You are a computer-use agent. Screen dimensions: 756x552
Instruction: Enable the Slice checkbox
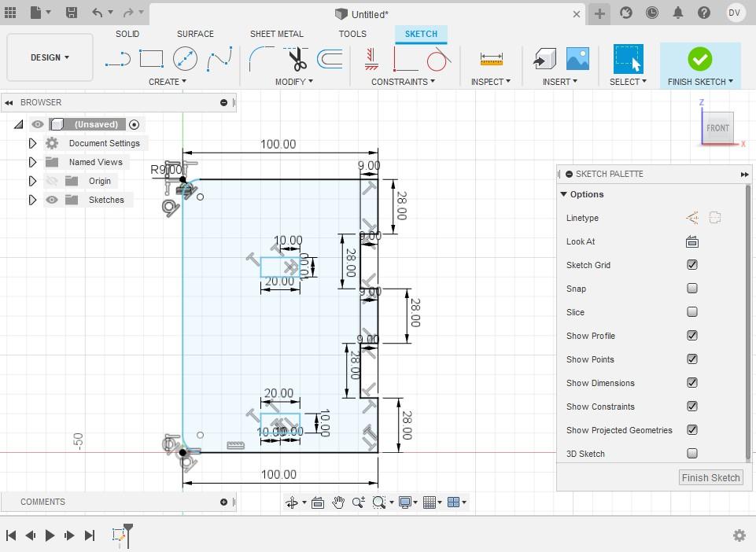click(x=691, y=312)
